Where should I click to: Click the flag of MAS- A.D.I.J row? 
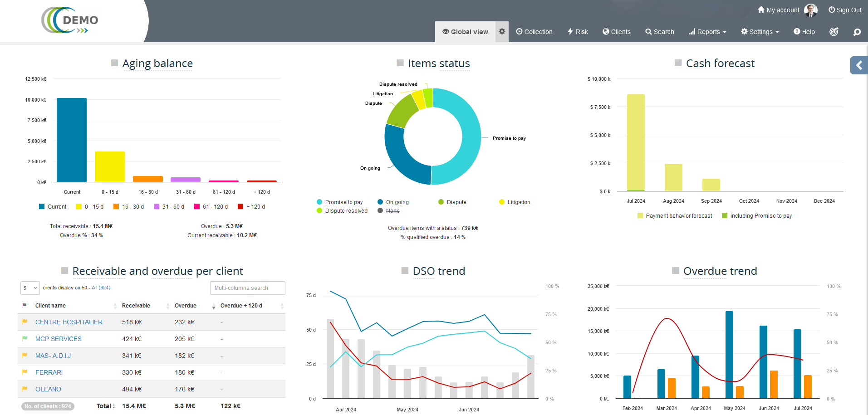pos(25,356)
